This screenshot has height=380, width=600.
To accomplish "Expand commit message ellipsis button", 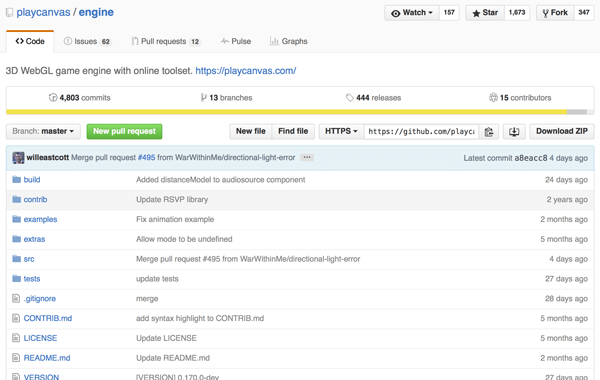I will click(x=307, y=157).
